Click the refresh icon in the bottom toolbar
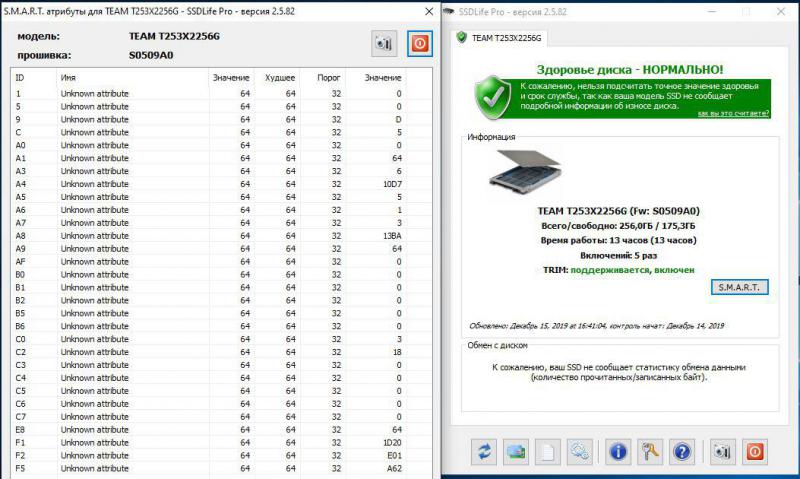The width and height of the screenshot is (800, 479). (484, 452)
